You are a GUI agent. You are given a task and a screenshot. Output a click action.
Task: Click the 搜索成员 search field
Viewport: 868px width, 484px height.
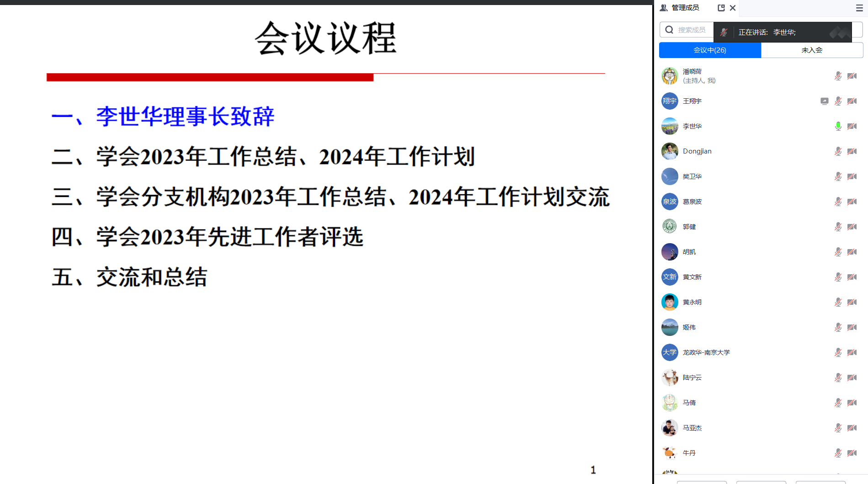[691, 30]
